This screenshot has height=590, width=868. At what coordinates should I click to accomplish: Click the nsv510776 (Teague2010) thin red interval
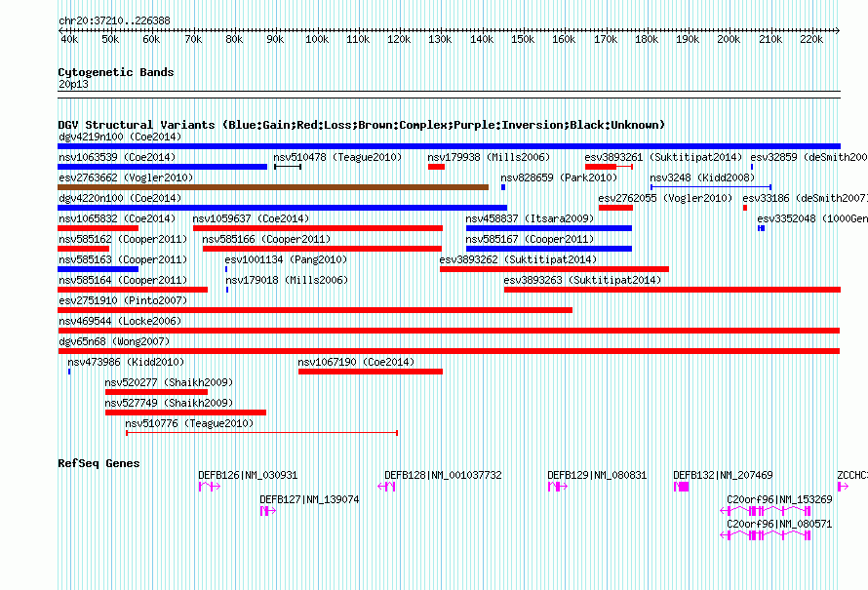(x=261, y=433)
